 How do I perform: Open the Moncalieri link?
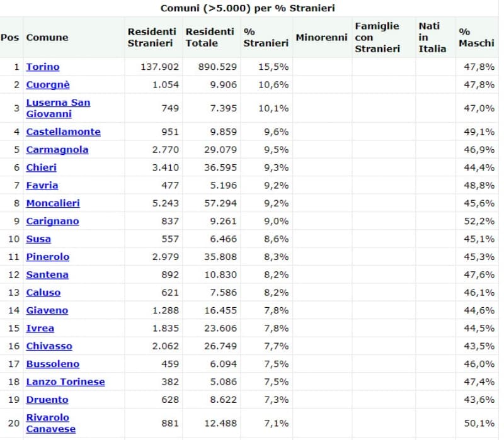click(53, 203)
